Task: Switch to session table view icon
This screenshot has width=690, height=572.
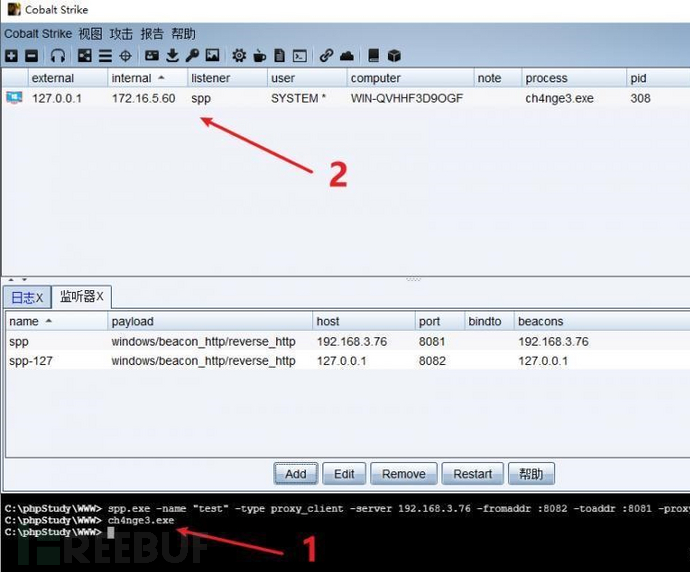Action: (x=105, y=56)
